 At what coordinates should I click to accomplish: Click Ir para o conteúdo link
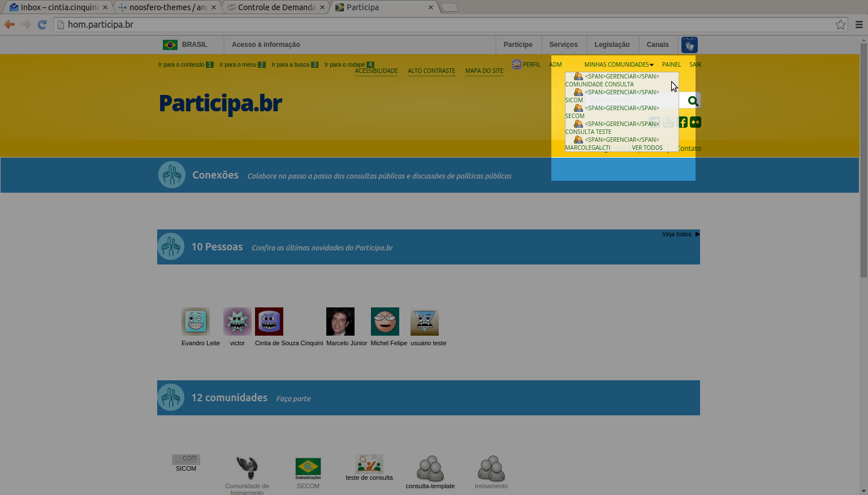tap(185, 64)
